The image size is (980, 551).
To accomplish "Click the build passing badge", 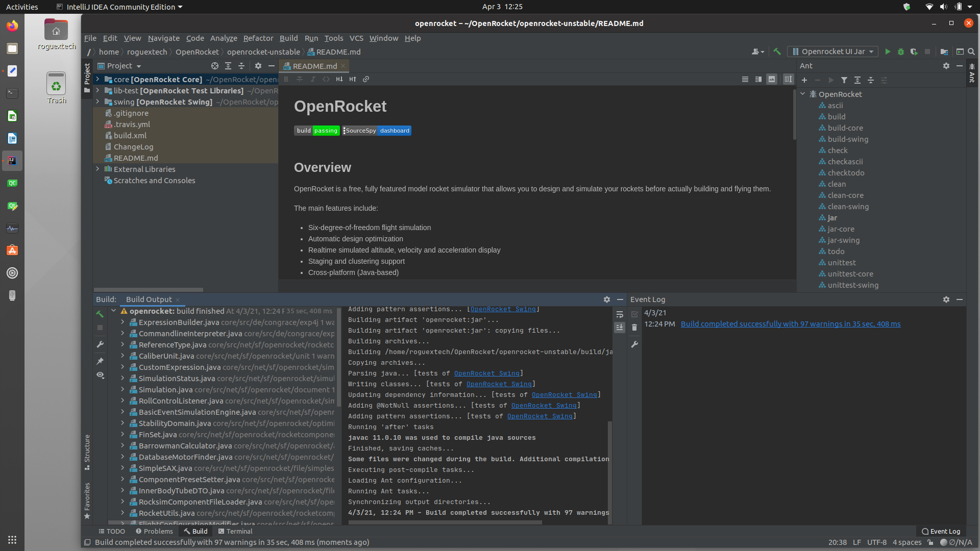I will point(316,131).
